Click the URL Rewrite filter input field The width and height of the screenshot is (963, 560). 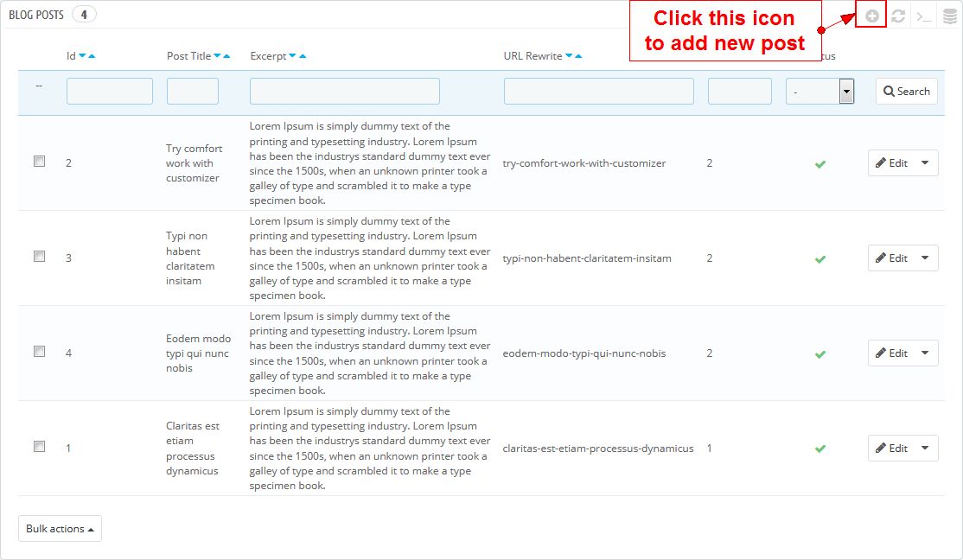tap(598, 91)
